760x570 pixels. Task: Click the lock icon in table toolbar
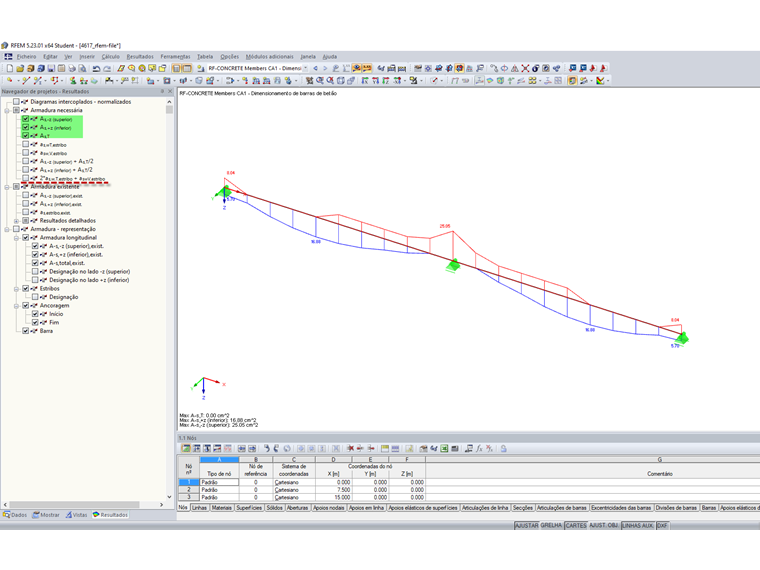504,449
